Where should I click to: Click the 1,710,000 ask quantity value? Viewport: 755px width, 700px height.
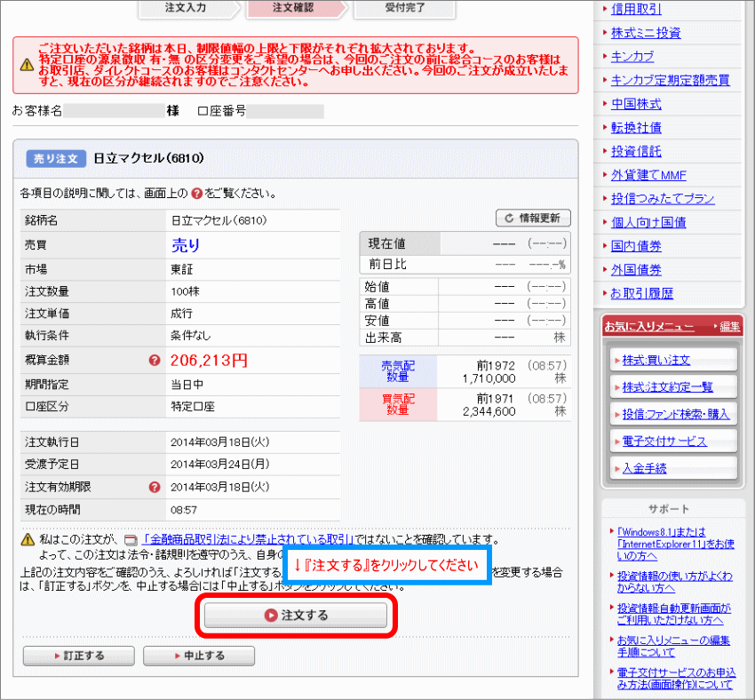pos(489,378)
